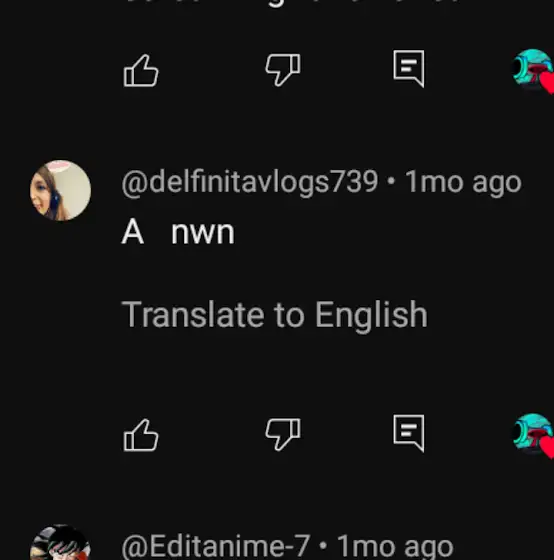Open replies for delfinitavlogs739's comment

click(409, 433)
